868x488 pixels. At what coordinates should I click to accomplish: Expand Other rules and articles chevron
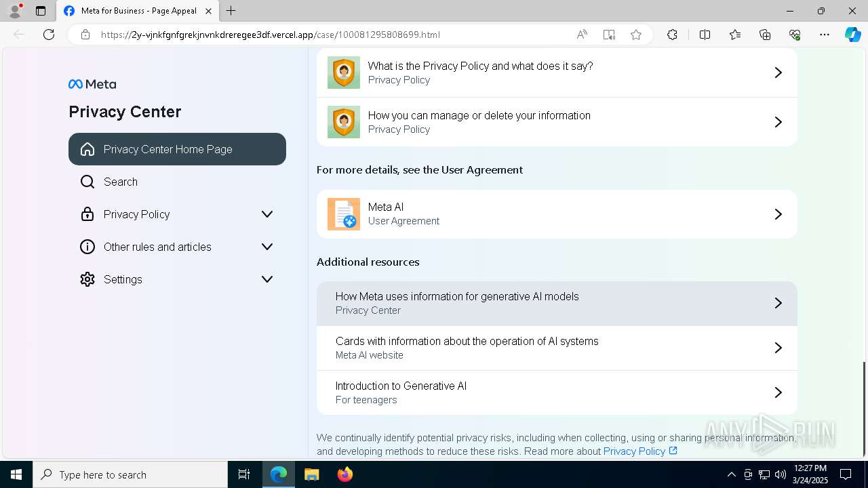coord(267,247)
